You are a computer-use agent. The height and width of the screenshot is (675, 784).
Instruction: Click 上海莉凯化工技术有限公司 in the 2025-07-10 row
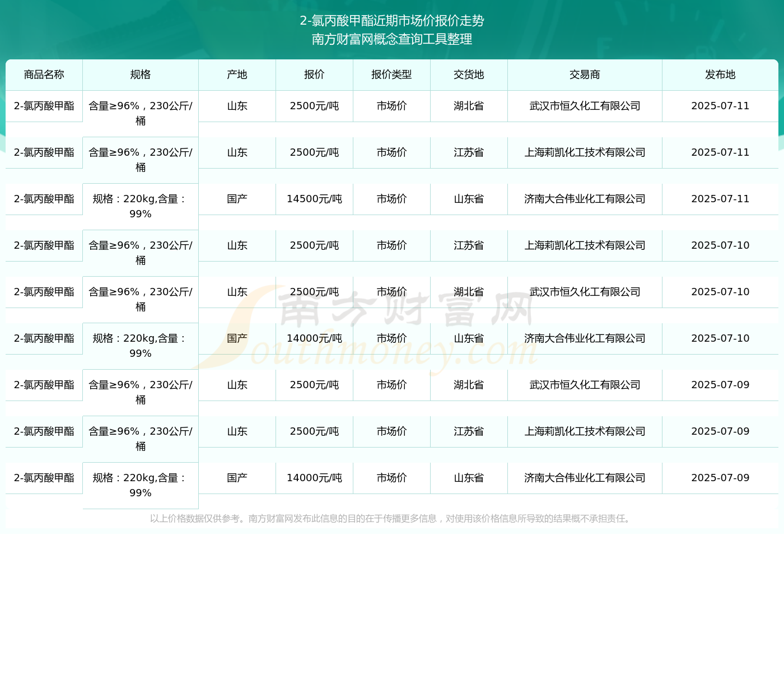(585, 245)
